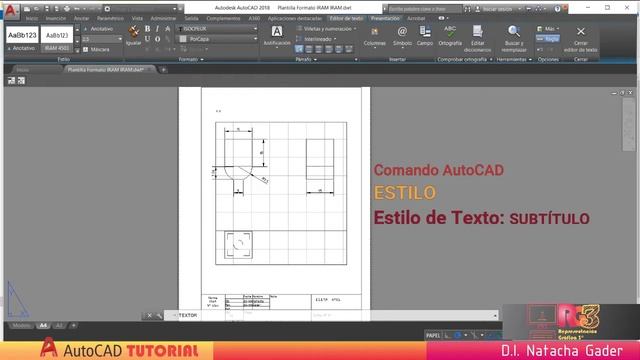Expand the Herramientas panel
The image size is (640, 360).
pos(514,60)
